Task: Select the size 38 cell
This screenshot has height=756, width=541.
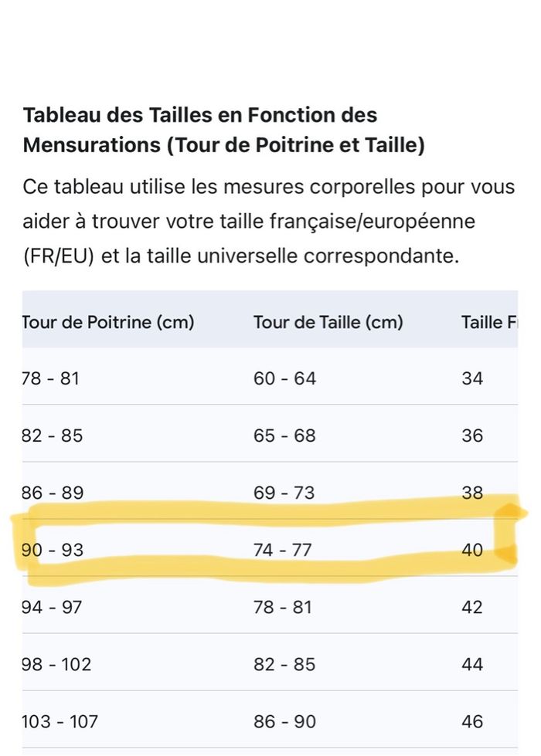Action: [x=472, y=493]
